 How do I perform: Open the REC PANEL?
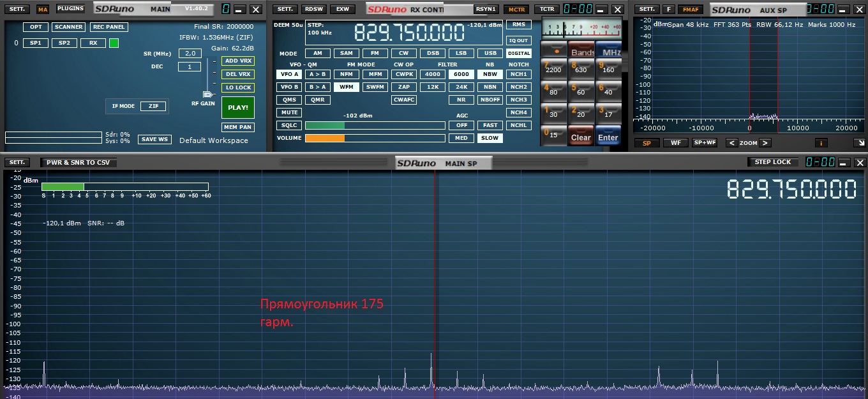(x=108, y=27)
